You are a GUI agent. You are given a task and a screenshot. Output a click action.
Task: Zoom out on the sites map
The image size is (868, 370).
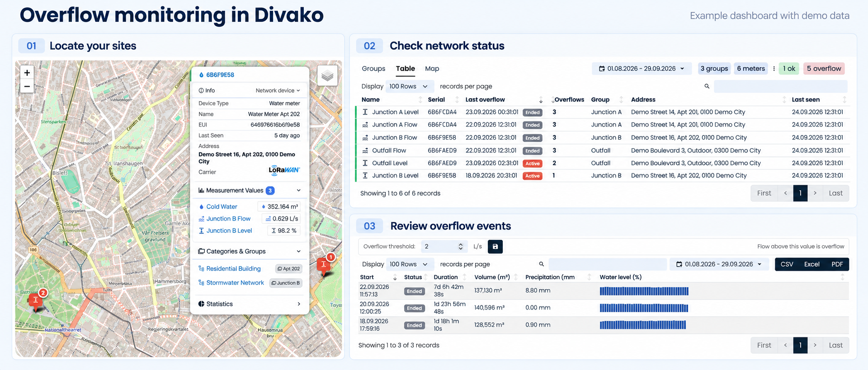point(27,86)
